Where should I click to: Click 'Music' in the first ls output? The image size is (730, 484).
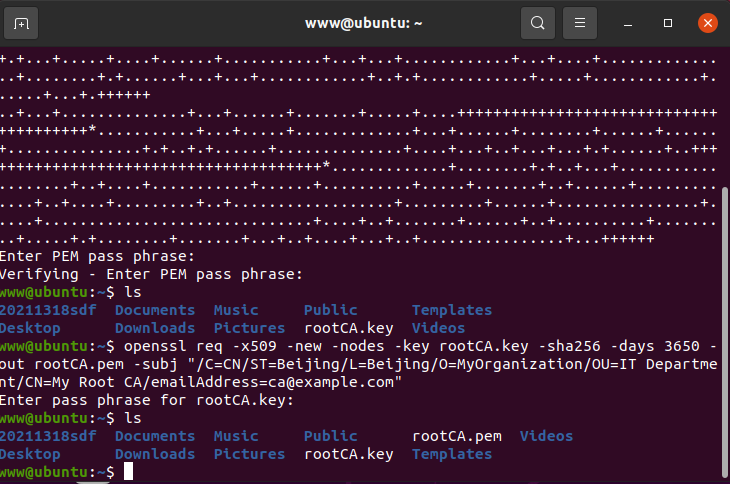point(236,310)
